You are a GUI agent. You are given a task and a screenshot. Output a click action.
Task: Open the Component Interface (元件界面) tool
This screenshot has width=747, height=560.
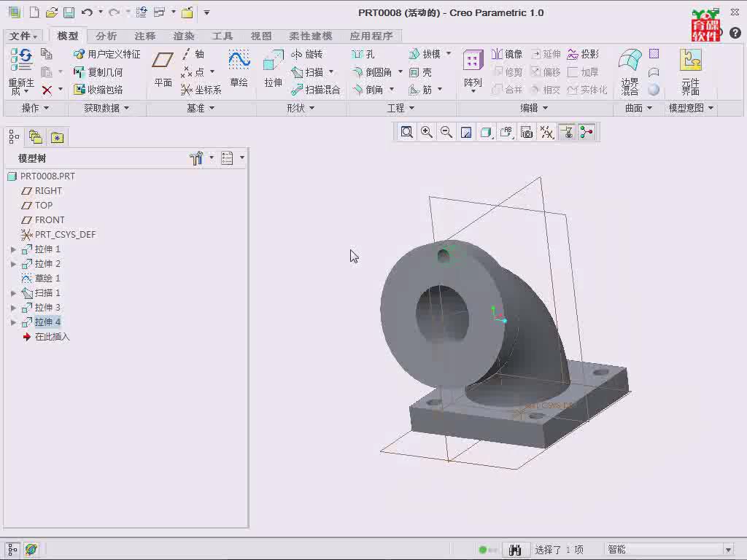(690, 71)
